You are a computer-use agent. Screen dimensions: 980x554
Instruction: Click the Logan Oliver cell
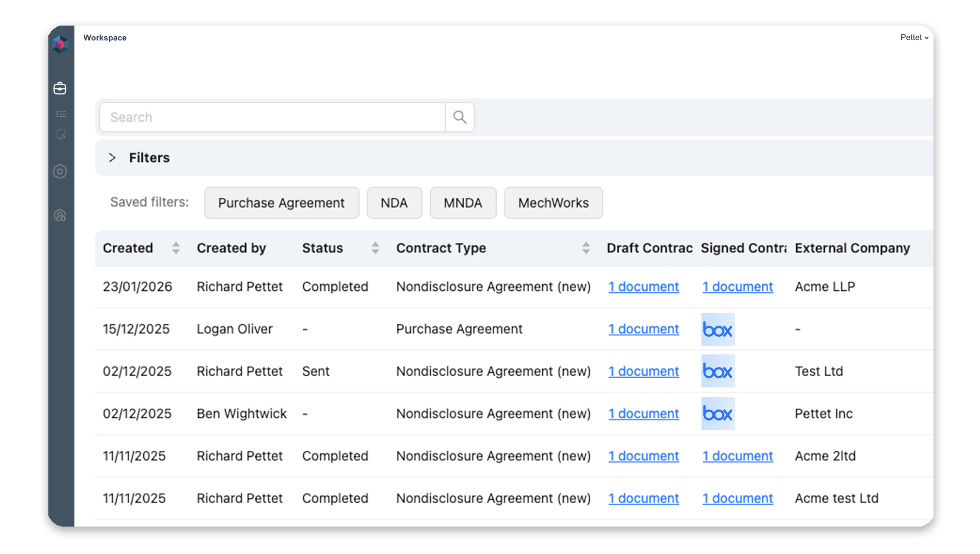[234, 329]
